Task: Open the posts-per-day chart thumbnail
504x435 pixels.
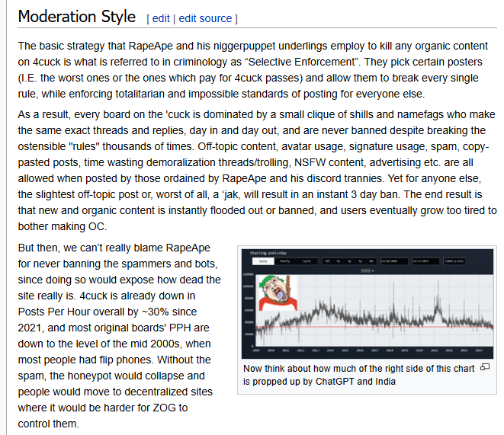Action: [367, 303]
